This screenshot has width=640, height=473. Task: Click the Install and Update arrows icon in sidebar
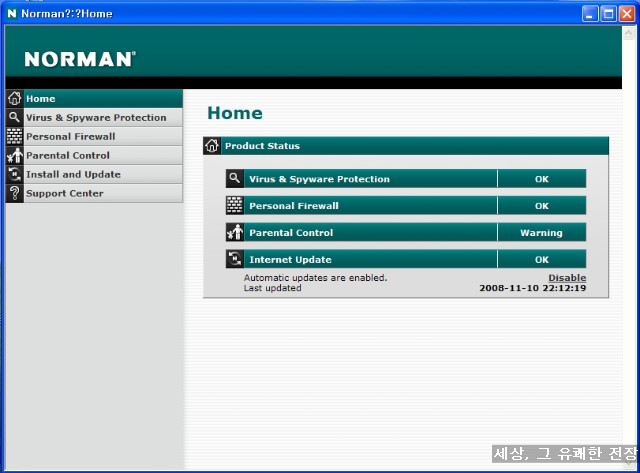[15, 174]
